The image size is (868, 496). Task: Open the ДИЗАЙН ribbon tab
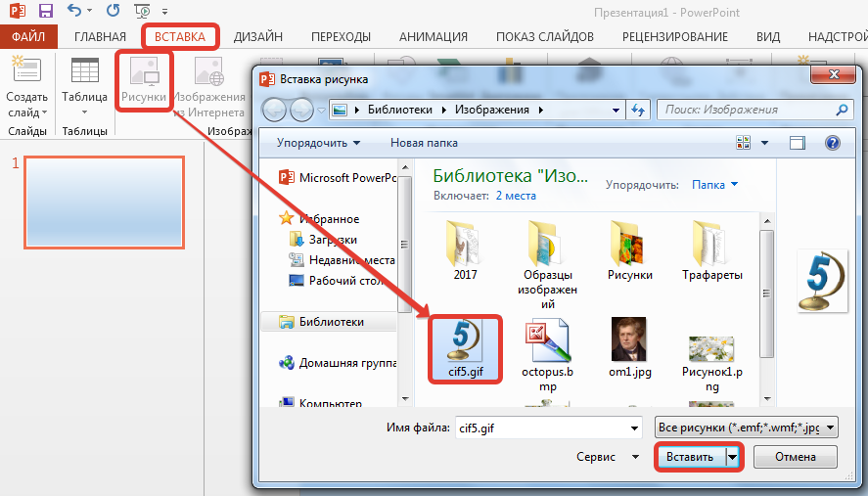pyautogui.click(x=258, y=37)
